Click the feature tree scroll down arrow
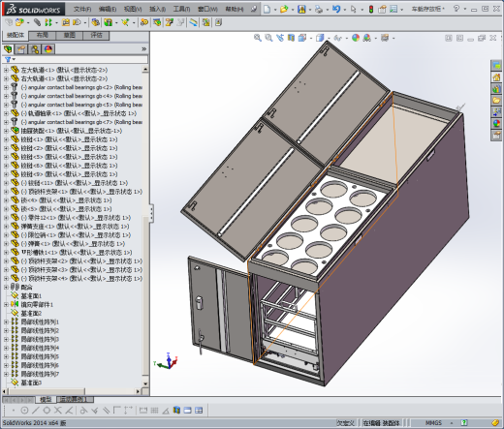Viewport: 504px width, 429px height. pyautogui.click(x=145, y=383)
